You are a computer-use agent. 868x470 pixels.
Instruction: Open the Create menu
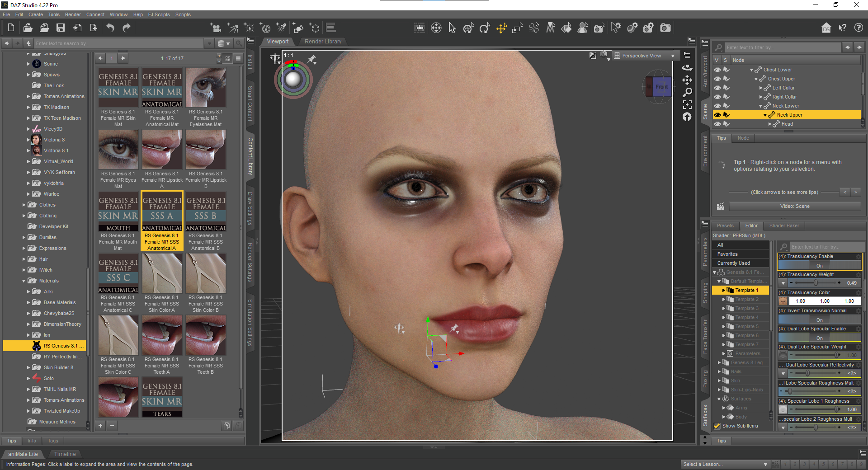(x=35, y=14)
